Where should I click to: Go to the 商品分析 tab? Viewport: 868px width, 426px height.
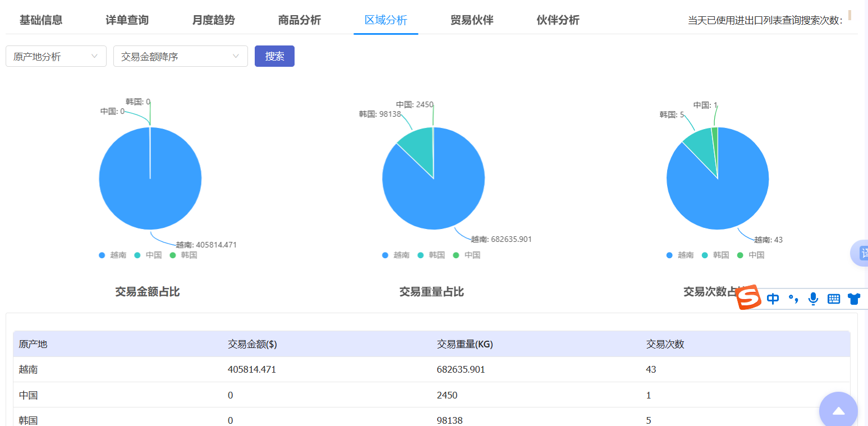click(x=300, y=20)
